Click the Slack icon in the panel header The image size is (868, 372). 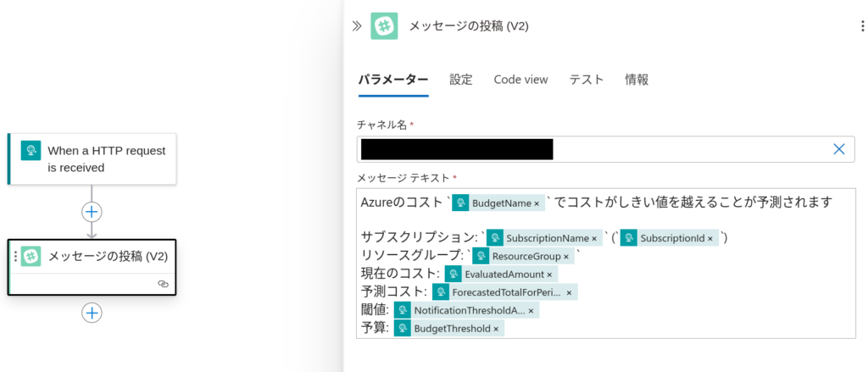[384, 26]
